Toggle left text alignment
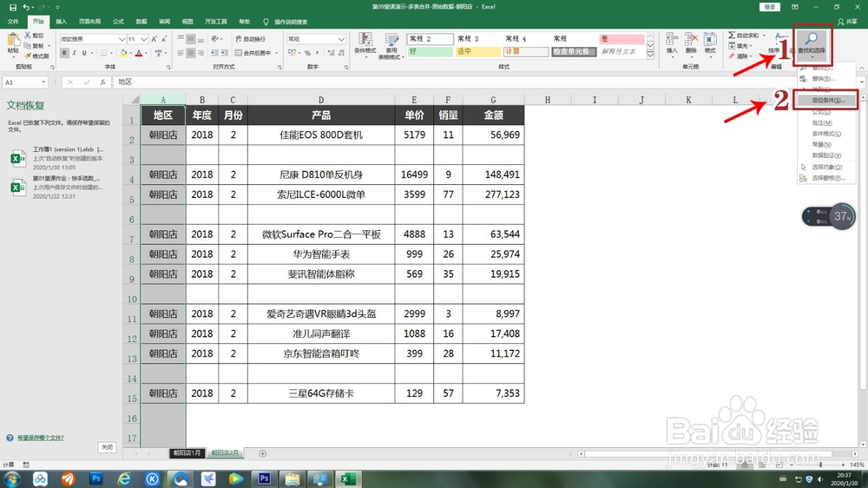868x488 pixels. [x=181, y=53]
